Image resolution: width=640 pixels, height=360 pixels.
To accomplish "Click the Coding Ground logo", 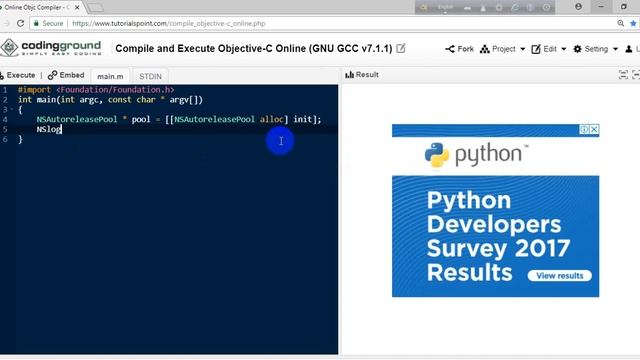I will [51, 48].
